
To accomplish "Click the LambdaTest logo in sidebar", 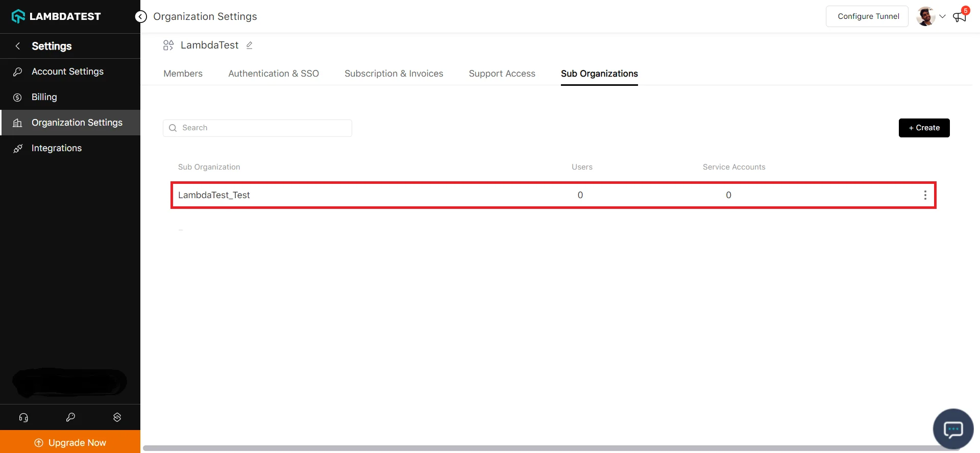I will pyautogui.click(x=56, y=16).
